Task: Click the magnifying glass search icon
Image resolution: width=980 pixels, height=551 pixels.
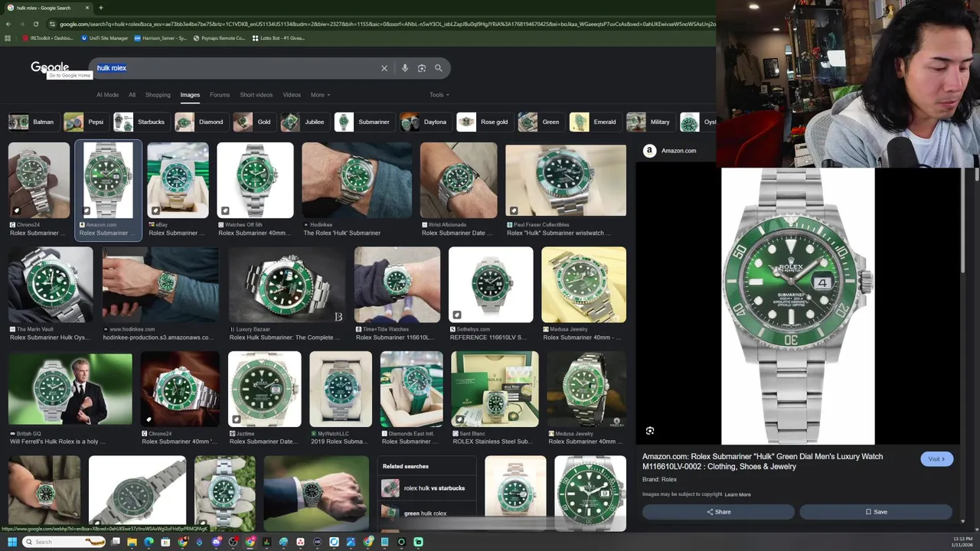Action: tap(439, 68)
